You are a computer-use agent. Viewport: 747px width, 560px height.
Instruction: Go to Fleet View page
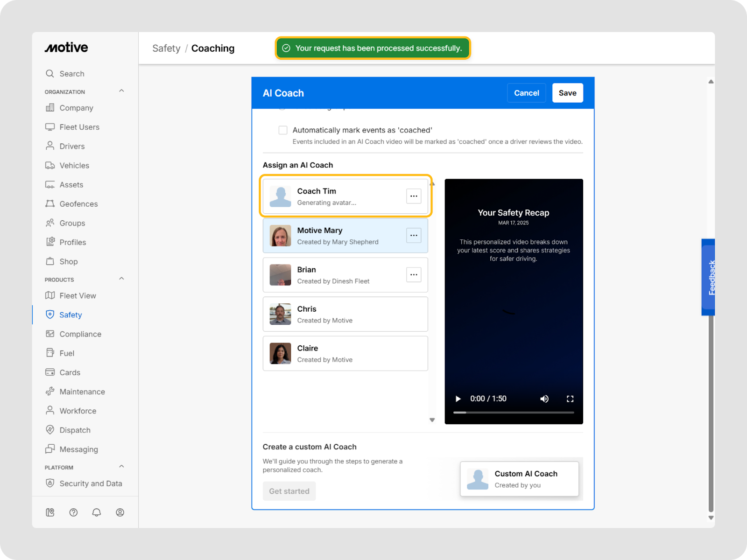coord(78,296)
